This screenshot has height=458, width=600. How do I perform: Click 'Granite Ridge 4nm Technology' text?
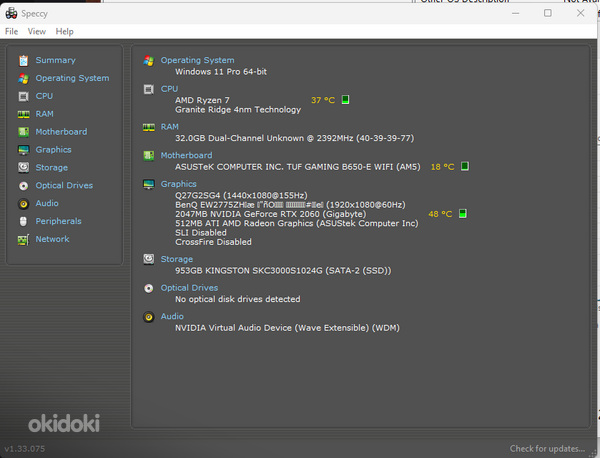238,110
